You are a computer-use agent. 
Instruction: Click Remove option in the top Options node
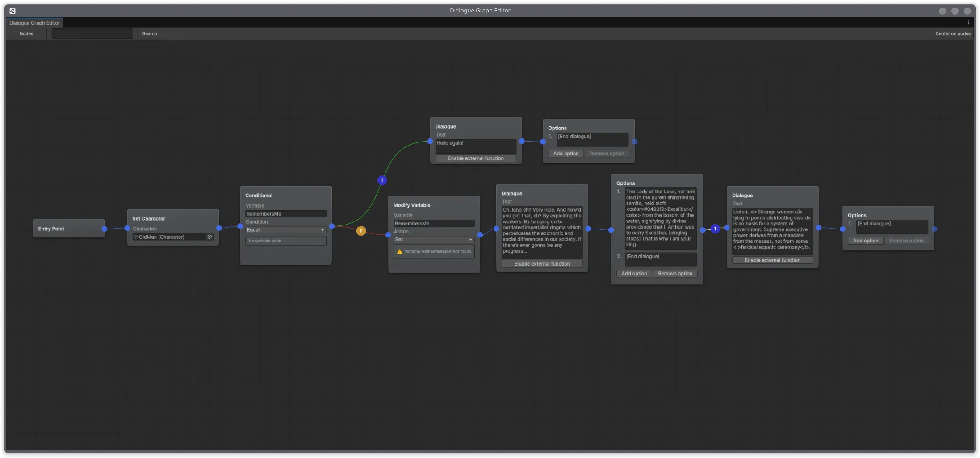(x=607, y=154)
